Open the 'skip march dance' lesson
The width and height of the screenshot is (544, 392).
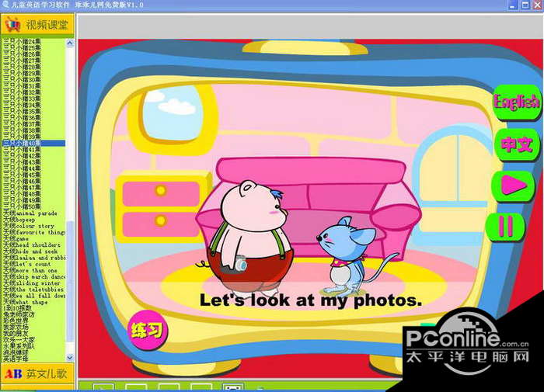[34, 277]
